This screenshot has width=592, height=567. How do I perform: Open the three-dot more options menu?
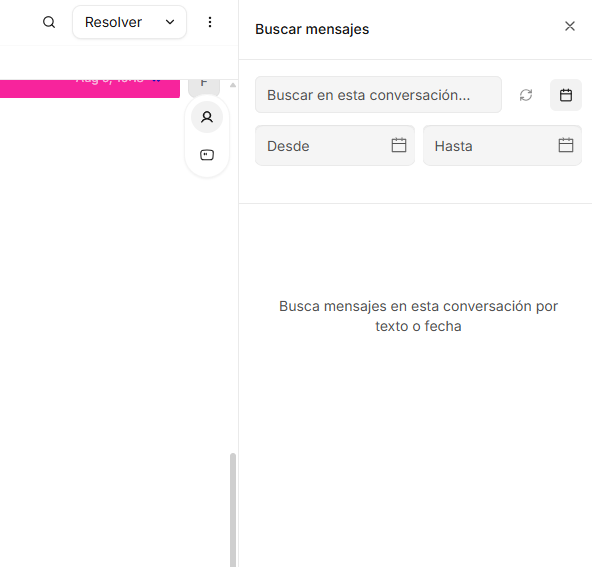pyautogui.click(x=210, y=22)
